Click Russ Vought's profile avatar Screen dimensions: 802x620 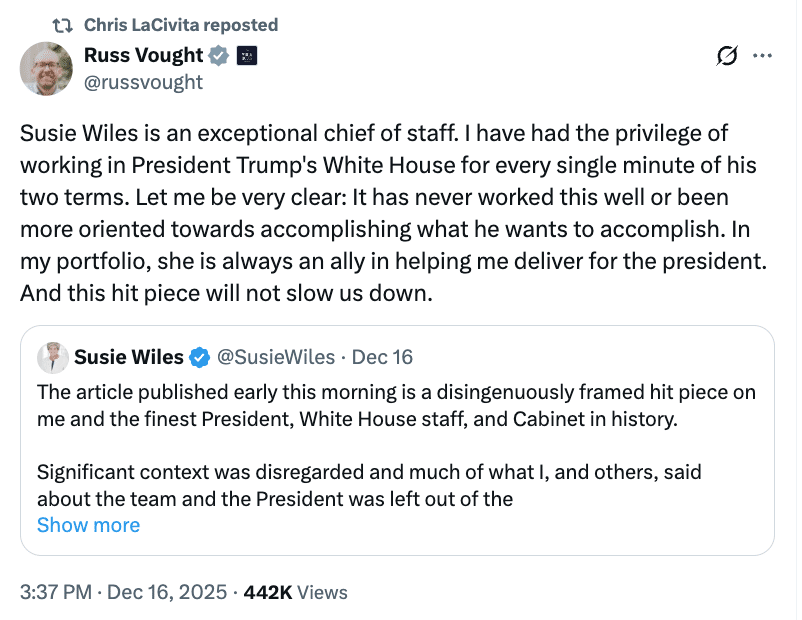[47, 69]
